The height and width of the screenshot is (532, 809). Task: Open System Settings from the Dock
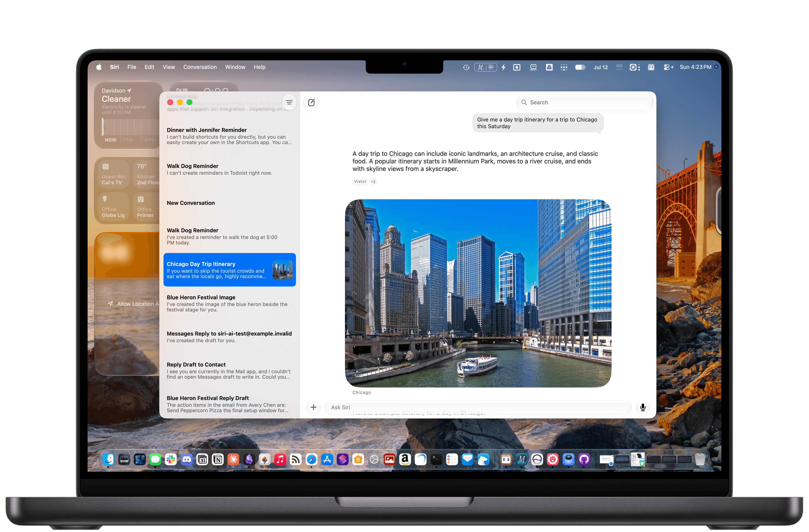[x=374, y=460]
